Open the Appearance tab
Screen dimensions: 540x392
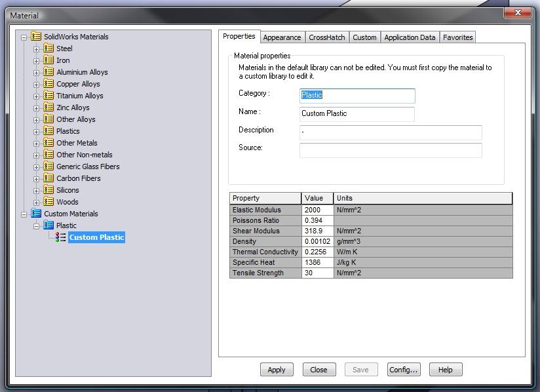282,37
